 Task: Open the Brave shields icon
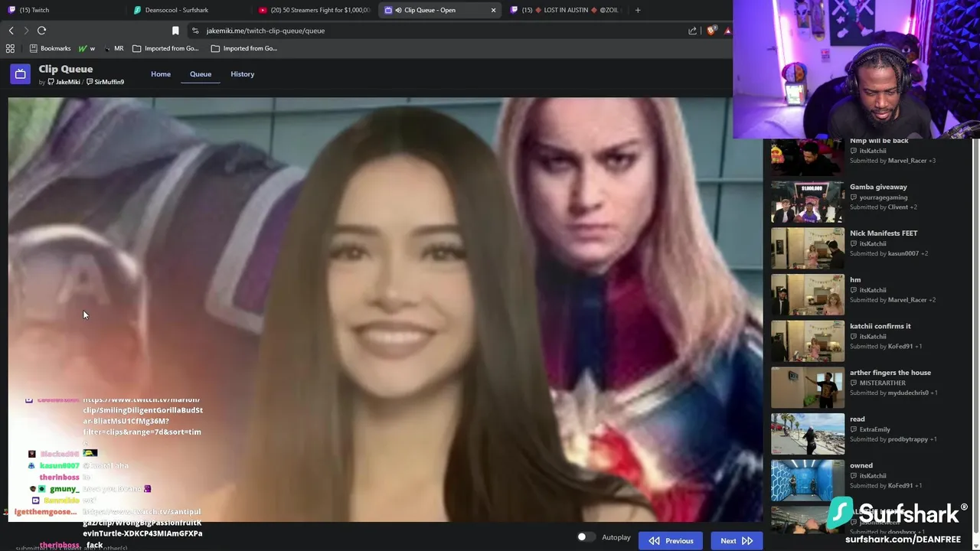pyautogui.click(x=711, y=31)
